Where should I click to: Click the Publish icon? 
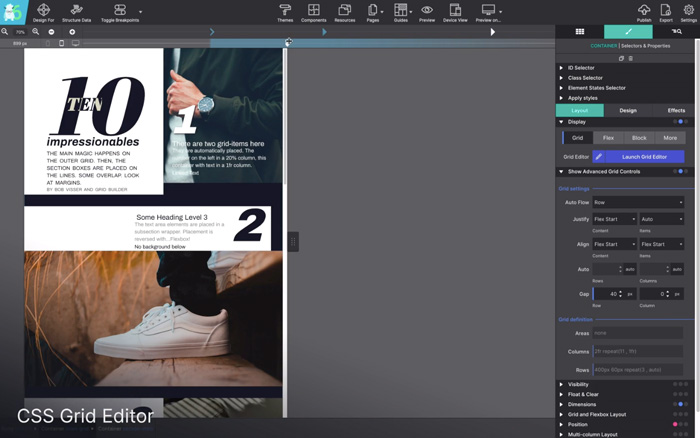644,10
